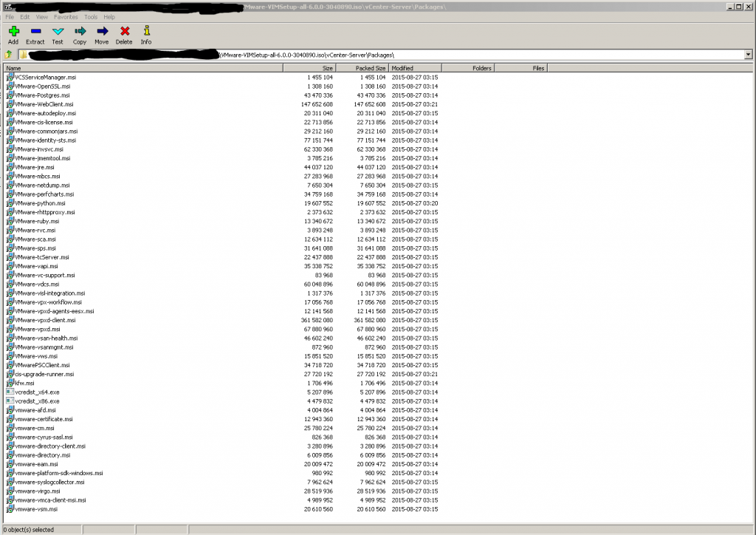Select VMware-cis-license.msi file name
Image resolution: width=756 pixels, height=535 pixels.
(x=44, y=122)
